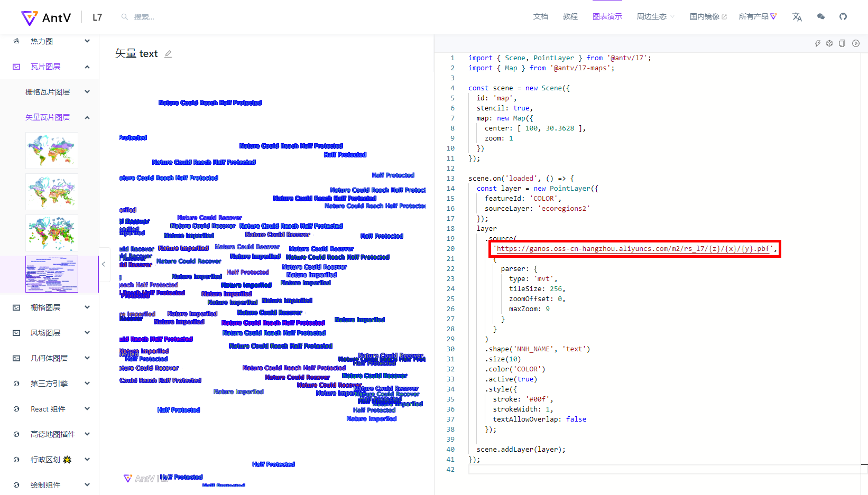Click the 行政区划 sidebar icon
Image resolution: width=868 pixels, height=495 pixels.
pos(16,460)
